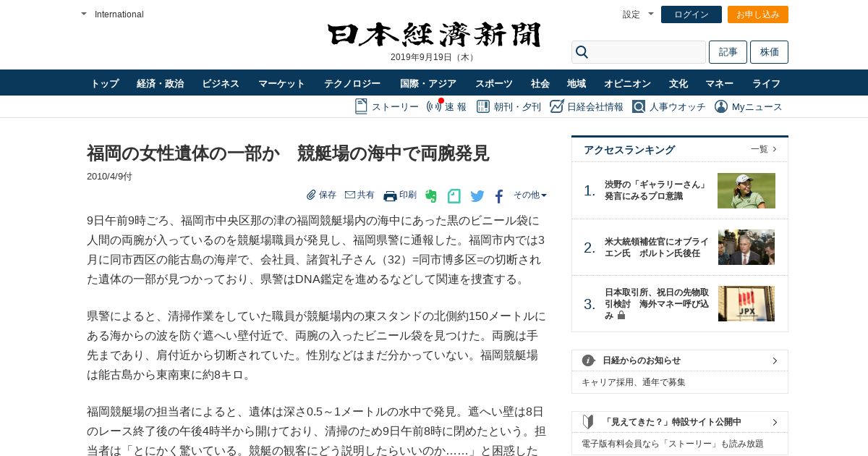868x456 pixels.
Task: Open the 社会 section
Action: point(540,83)
